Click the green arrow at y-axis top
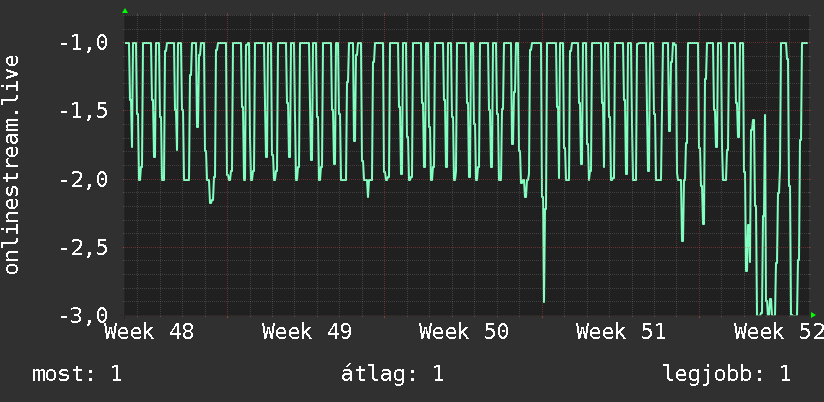The width and height of the screenshot is (824, 402). (125, 11)
